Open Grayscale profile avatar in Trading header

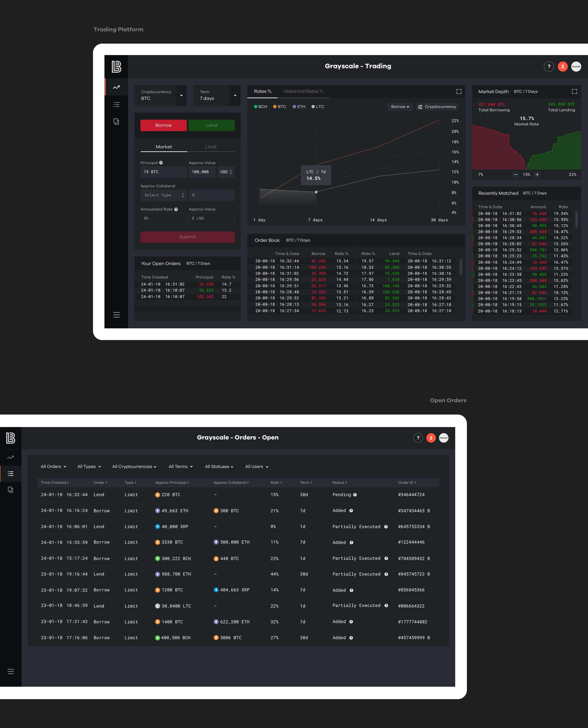[x=576, y=66]
